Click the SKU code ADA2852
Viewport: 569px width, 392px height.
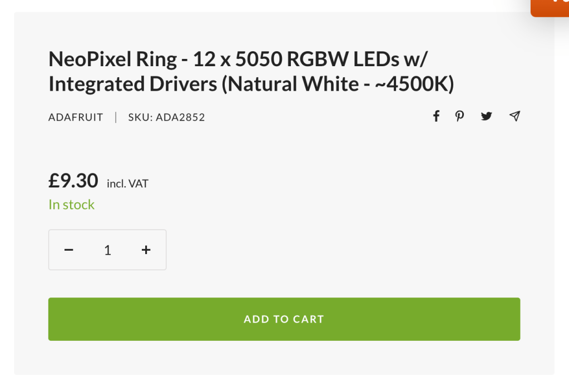click(180, 117)
